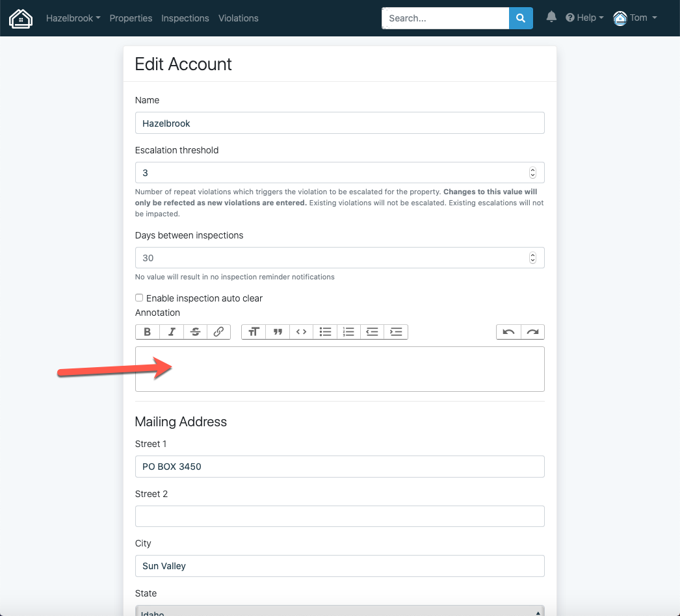Toggle heading text size button
680x616 pixels.
tap(254, 332)
